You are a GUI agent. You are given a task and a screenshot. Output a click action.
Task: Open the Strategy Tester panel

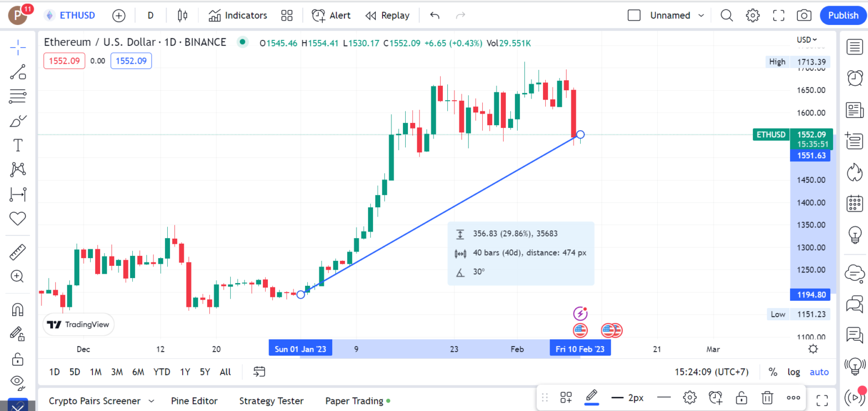[271, 400]
